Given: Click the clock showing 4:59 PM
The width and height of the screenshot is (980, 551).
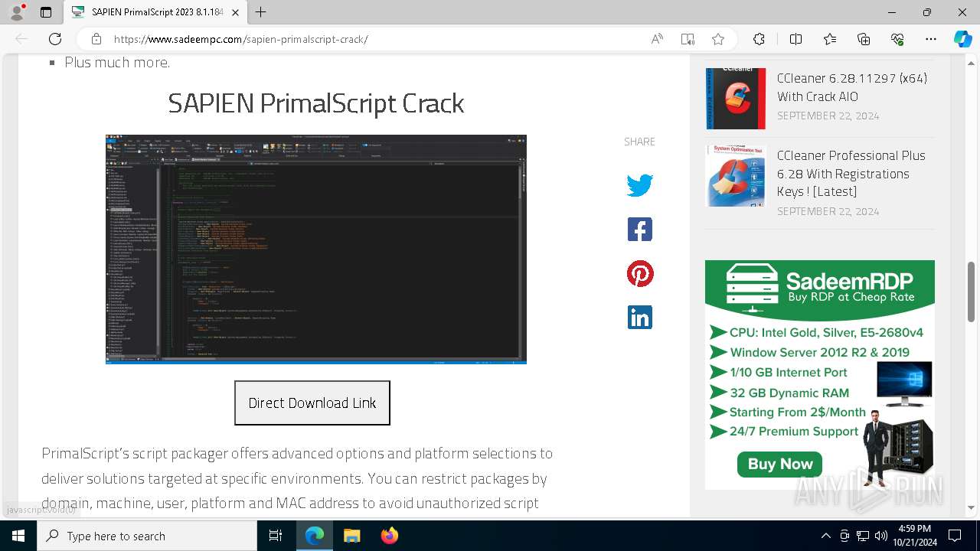Looking at the screenshot, I should [x=913, y=529].
